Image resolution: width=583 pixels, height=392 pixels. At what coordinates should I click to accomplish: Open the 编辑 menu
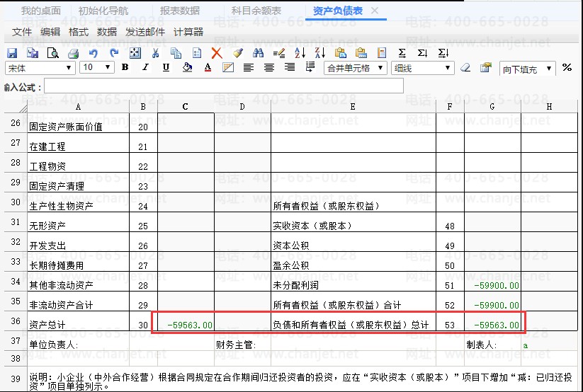pos(50,33)
